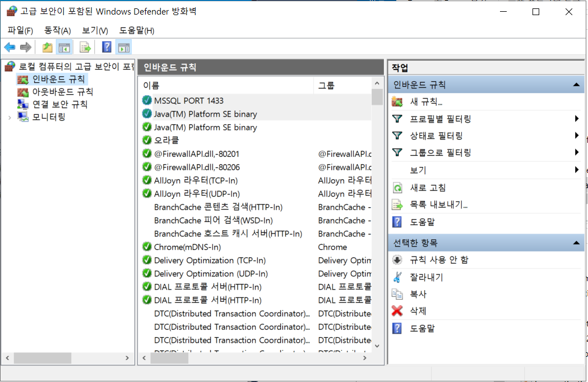Image resolution: width=588 pixels, height=382 pixels.
Task: Click help icon under 인바운드 규칙 actions section
Action: [x=397, y=222]
